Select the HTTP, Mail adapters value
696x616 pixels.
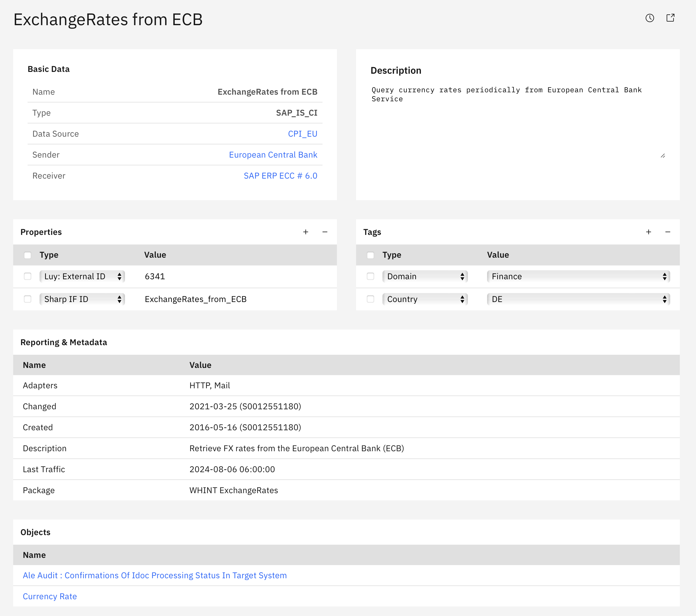coord(210,386)
